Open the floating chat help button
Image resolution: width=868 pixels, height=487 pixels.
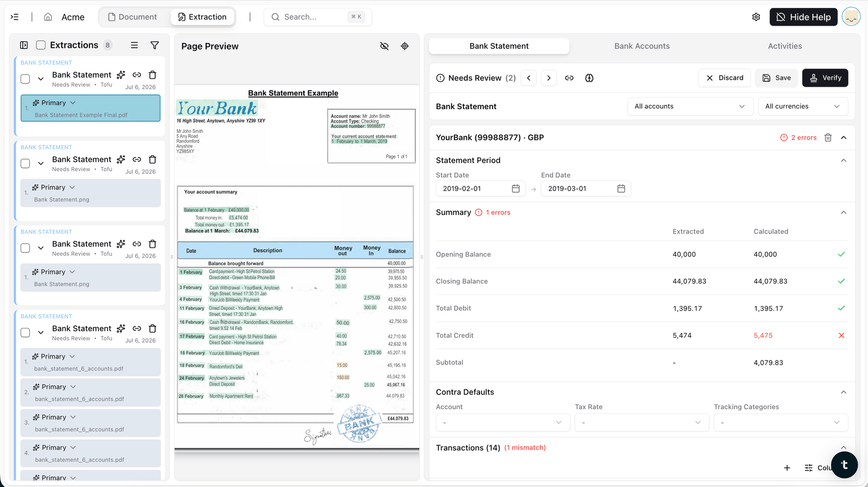pyautogui.click(x=844, y=465)
